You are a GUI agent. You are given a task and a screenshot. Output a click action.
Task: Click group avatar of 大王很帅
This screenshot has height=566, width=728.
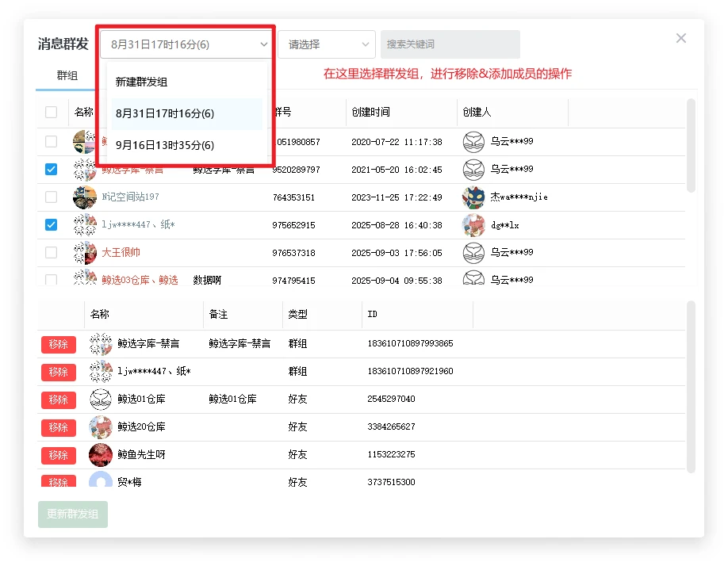[x=85, y=253]
